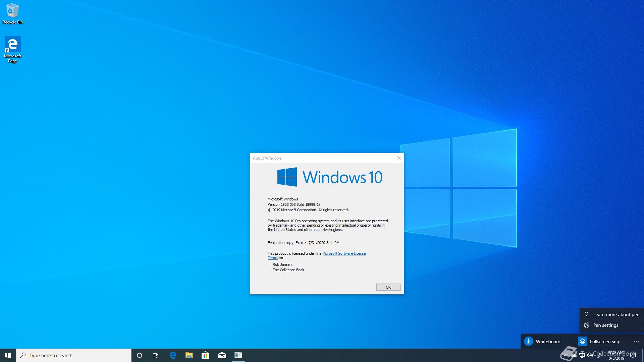Open Microsoft Store from the taskbar
644x362 pixels.
click(205, 355)
